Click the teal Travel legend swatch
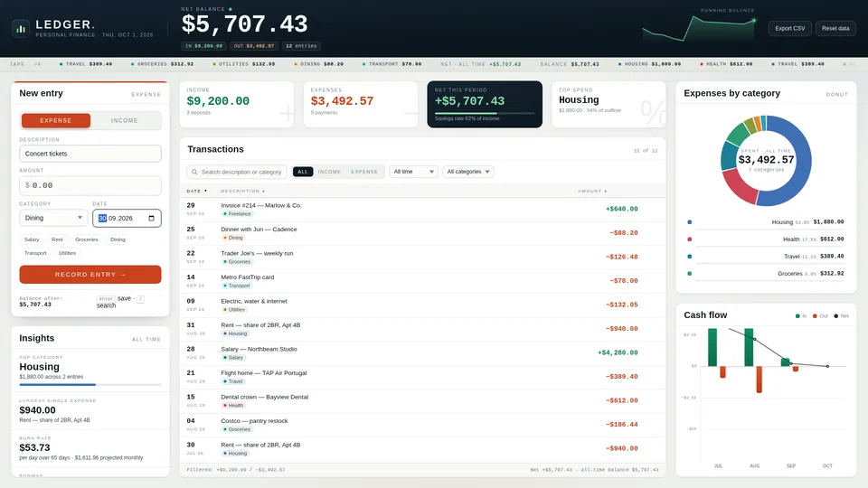Image resolution: width=868 pixels, height=488 pixels. (x=689, y=256)
